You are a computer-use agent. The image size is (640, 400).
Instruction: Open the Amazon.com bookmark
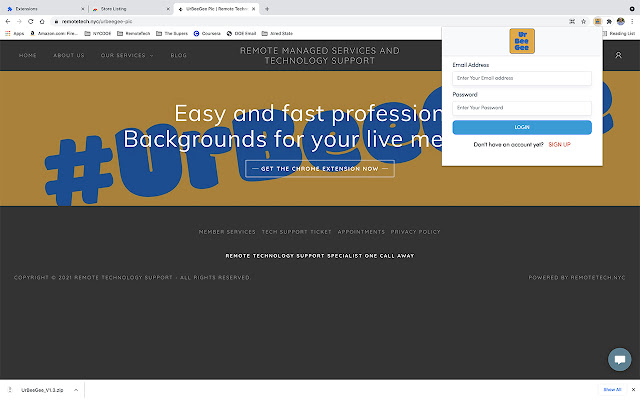(x=54, y=33)
